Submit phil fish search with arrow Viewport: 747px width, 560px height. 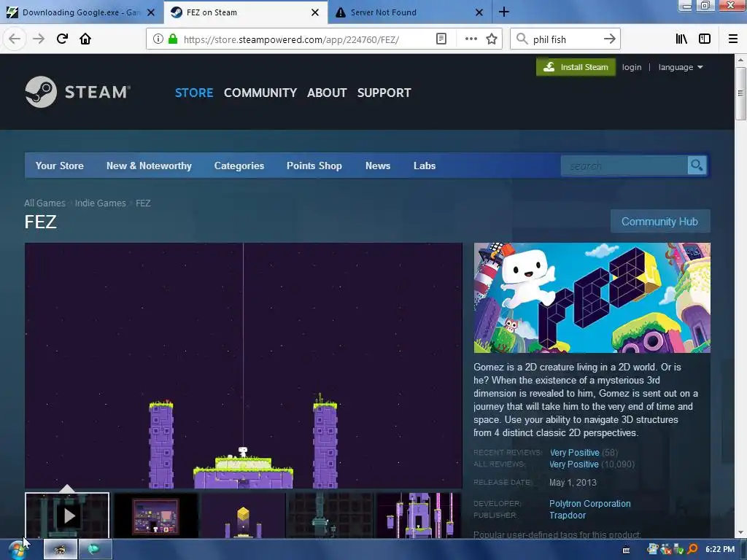click(x=609, y=39)
